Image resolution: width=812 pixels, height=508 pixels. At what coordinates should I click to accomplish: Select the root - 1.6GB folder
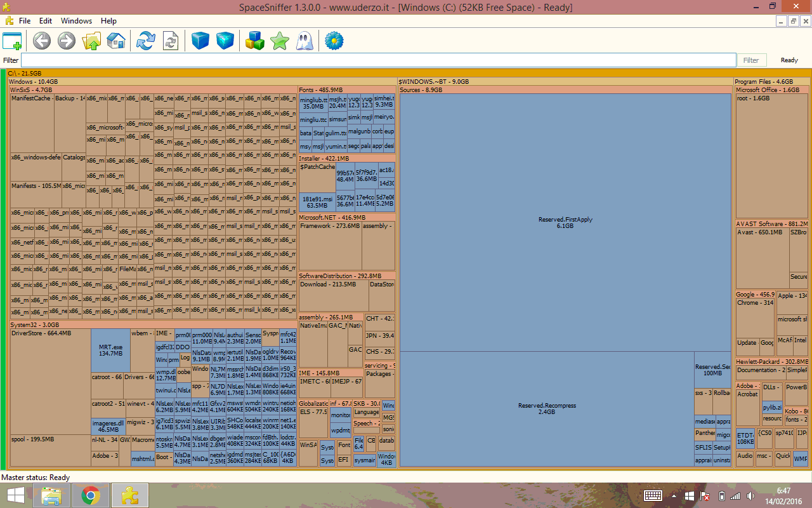click(772, 156)
